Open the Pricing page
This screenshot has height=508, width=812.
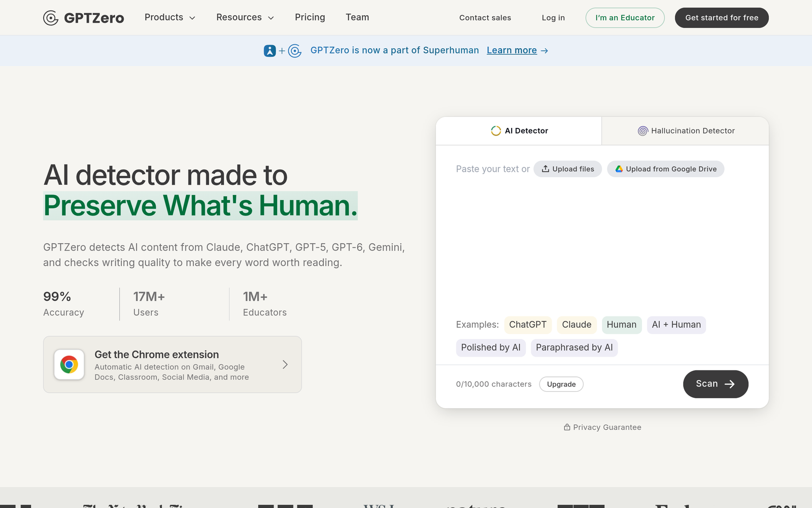click(x=310, y=17)
